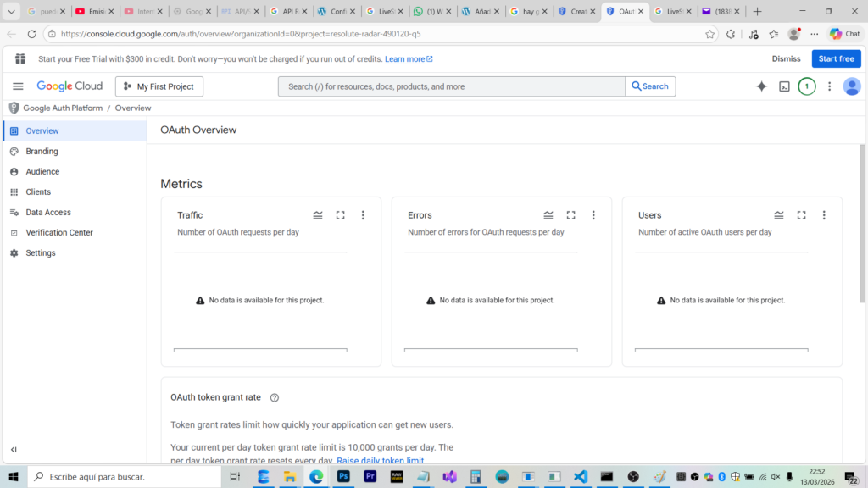
Task: Collapse the left sidebar navigation panel
Action: point(14,449)
